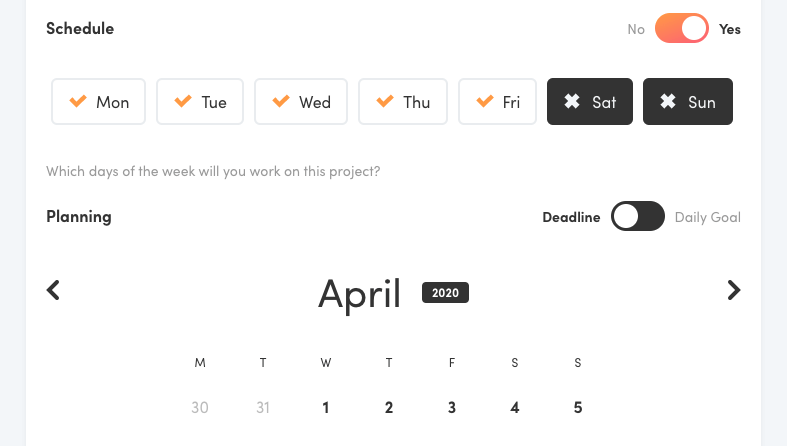Viewport: 787px width, 446px height.
Task: Pick April 1 on the calendar
Action: [326, 407]
